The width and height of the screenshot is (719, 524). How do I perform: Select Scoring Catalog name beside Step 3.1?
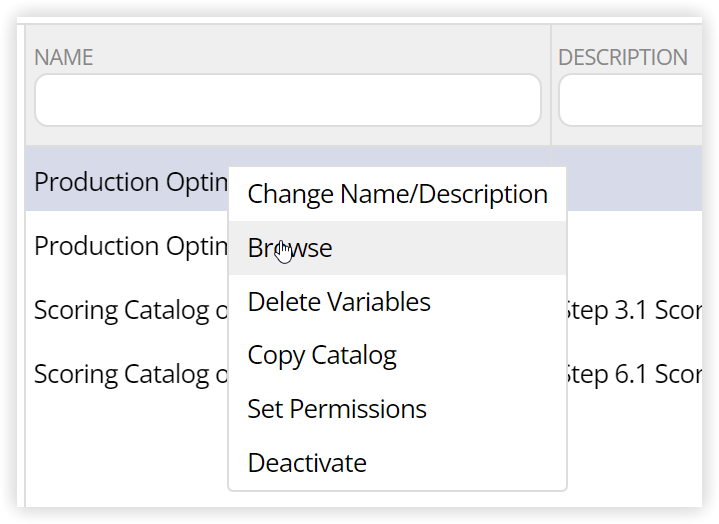coord(131,310)
